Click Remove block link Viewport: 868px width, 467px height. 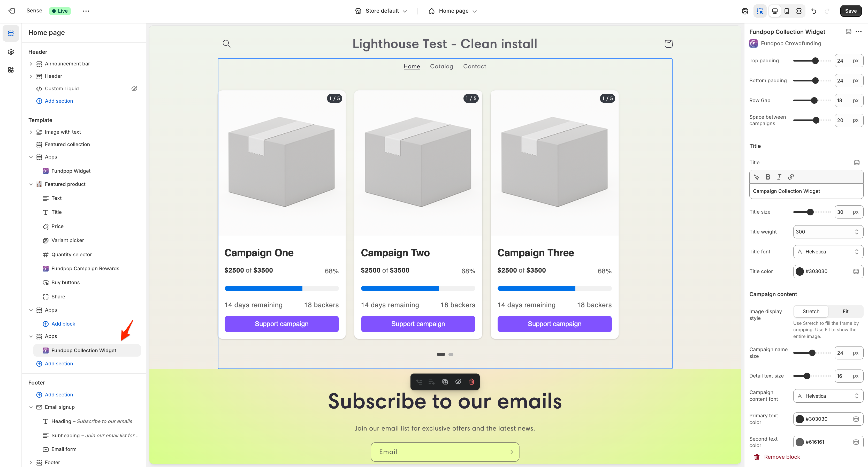click(782, 457)
